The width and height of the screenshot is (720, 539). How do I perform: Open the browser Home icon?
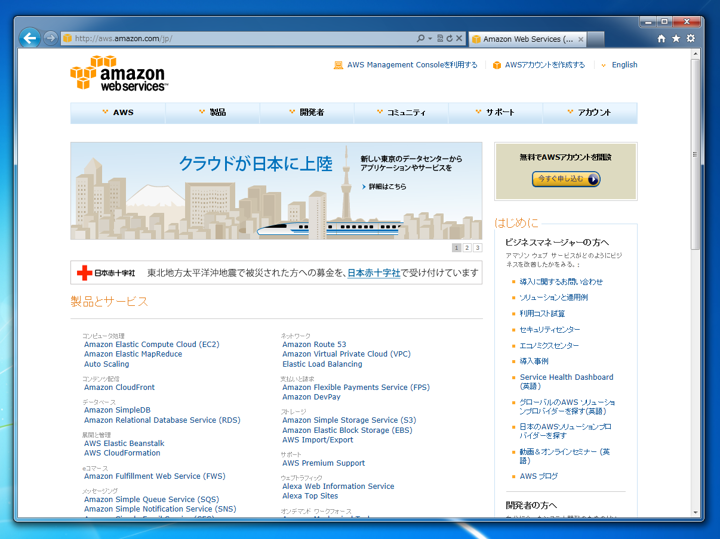(x=661, y=39)
